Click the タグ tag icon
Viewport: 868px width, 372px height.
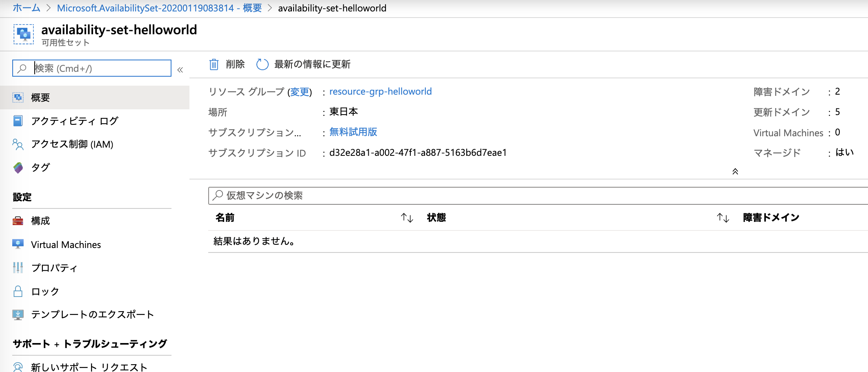18,168
